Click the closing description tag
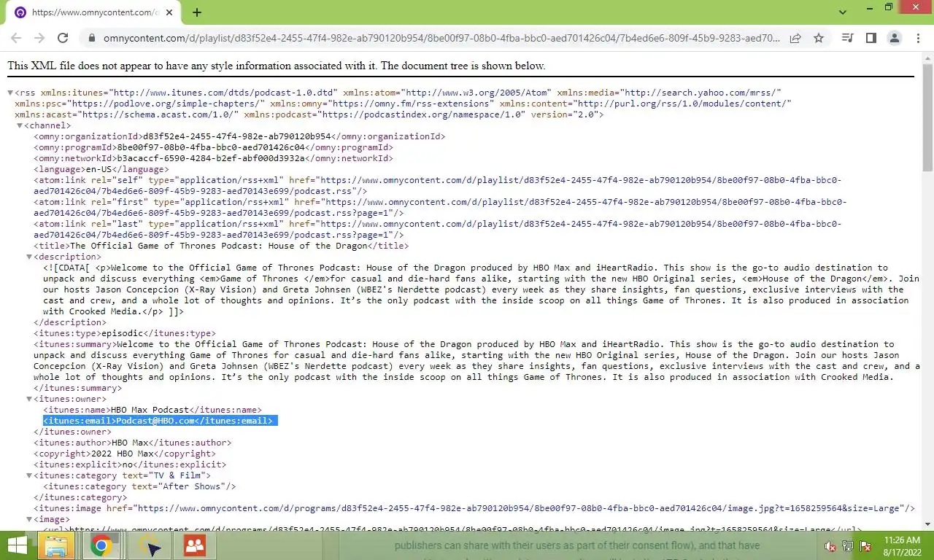The image size is (934, 560). [x=70, y=322]
